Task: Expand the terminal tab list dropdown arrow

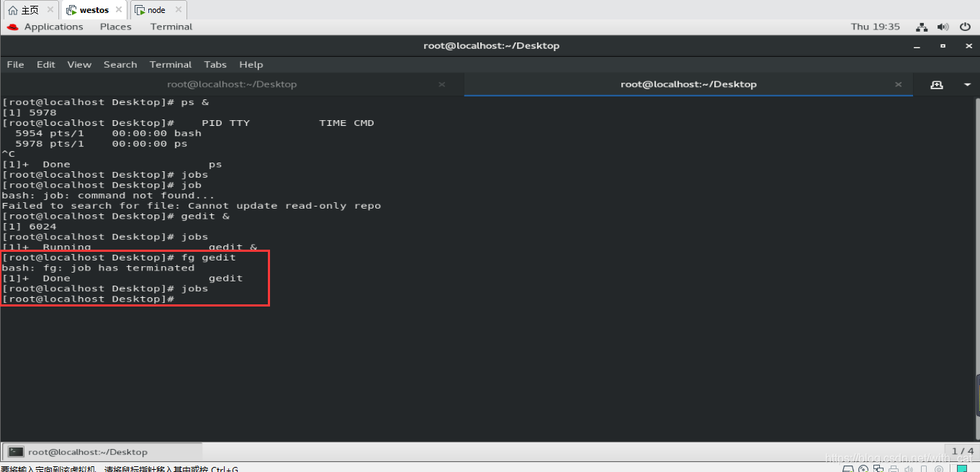Action: pos(967,84)
